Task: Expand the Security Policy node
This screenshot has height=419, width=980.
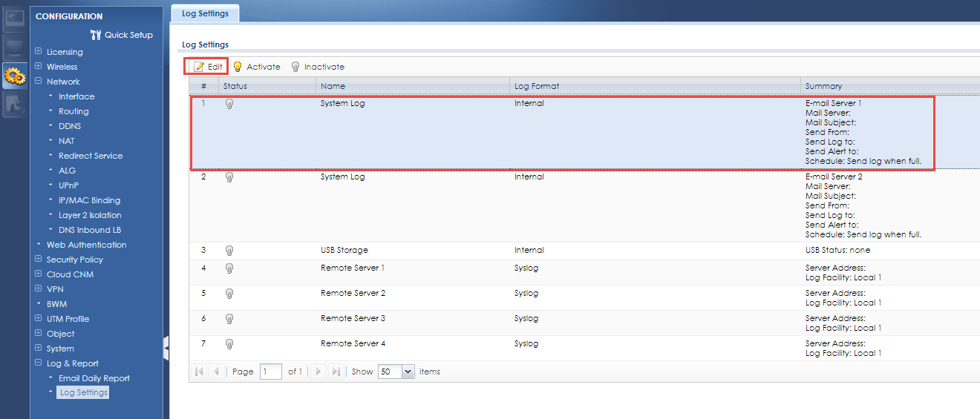Action: (39, 260)
